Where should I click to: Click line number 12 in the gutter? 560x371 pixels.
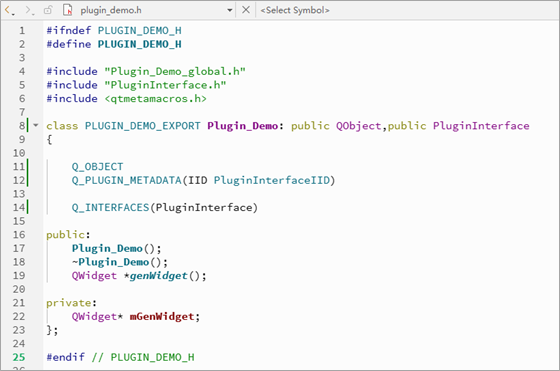coord(19,180)
